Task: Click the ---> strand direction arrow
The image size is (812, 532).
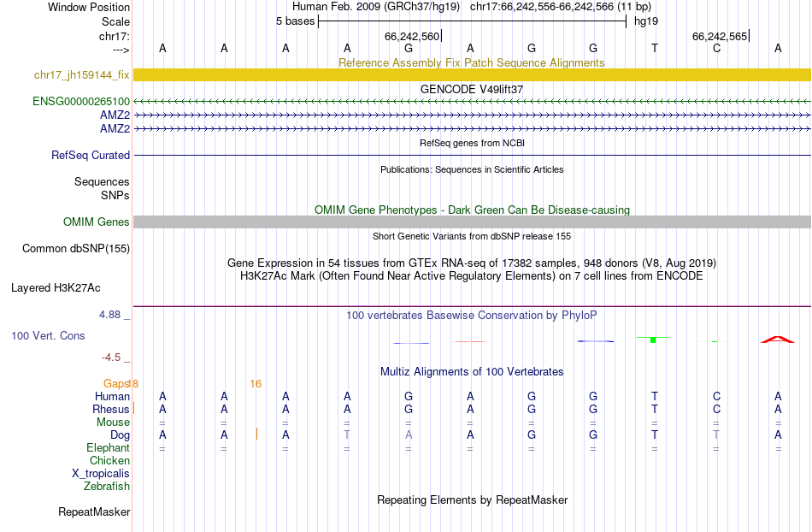Action: [x=121, y=50]
